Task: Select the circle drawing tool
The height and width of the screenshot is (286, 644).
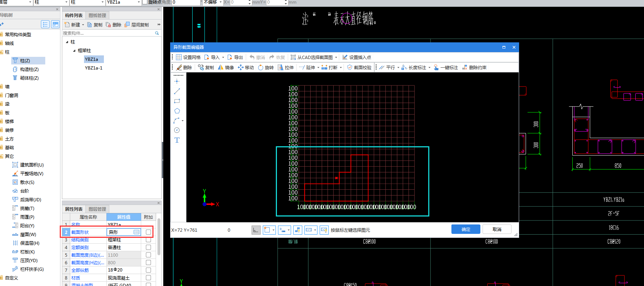Action: pos(177,130)
